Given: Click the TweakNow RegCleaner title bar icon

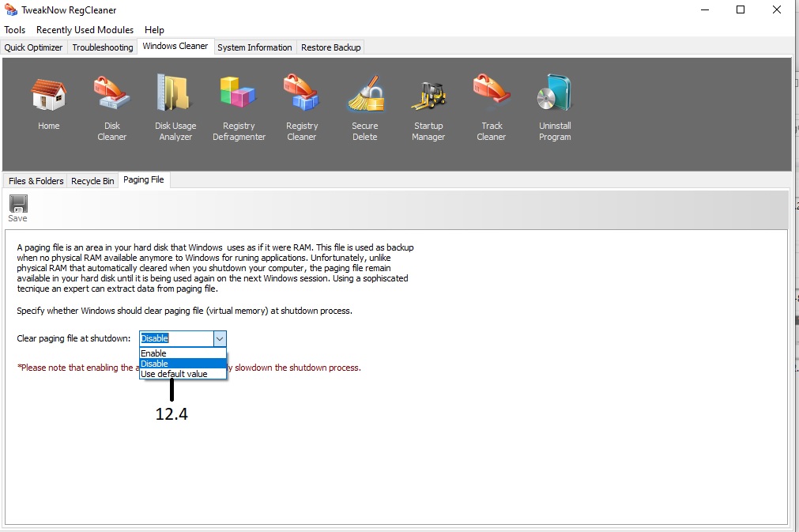Looking at the screenshot, I should (x=10, y=9).
